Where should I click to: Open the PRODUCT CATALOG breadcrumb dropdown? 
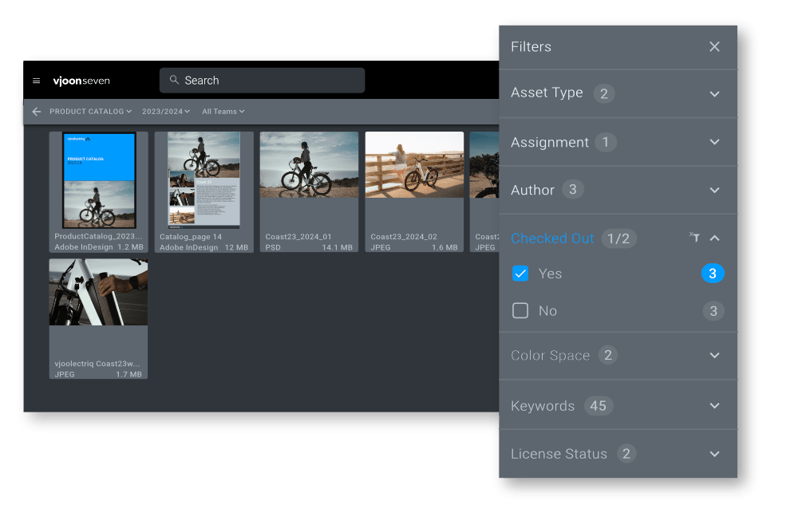(90, 112)
